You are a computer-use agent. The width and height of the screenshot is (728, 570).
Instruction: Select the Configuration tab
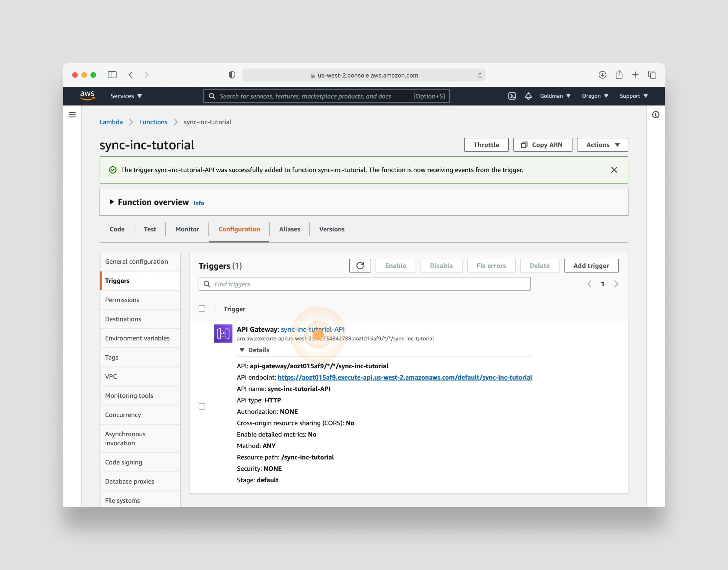click(x=239, y=229)
